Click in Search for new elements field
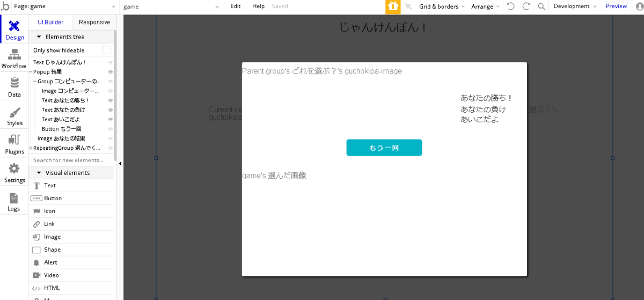The height and width of the screenshot is (300, 644). click(x=72, y=160)
